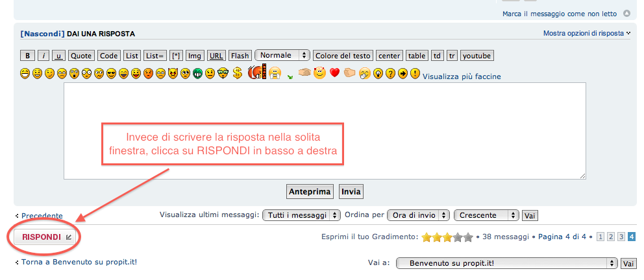Insert the question mark smiley
Viewport: 644px width, 280px height.
(390, 73)
